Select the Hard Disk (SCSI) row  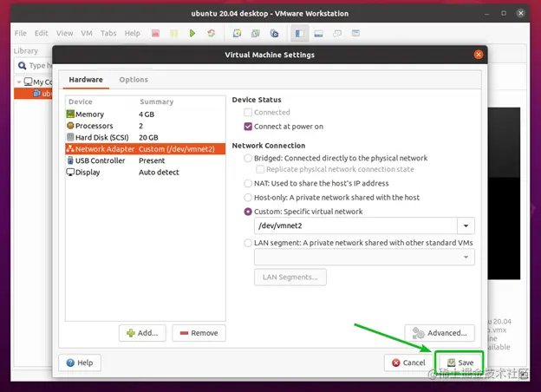click(x=146, y=137)
